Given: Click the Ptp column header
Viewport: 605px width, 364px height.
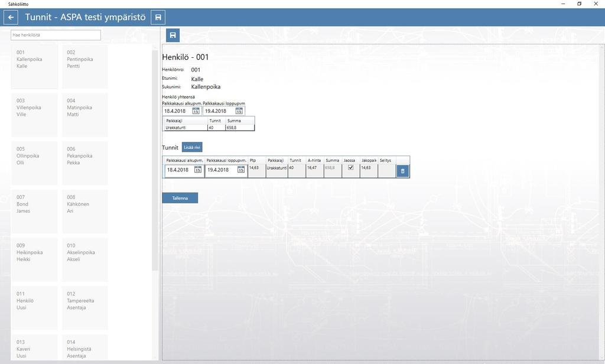Looking at the screenshot, I should [x=256, y=160].
